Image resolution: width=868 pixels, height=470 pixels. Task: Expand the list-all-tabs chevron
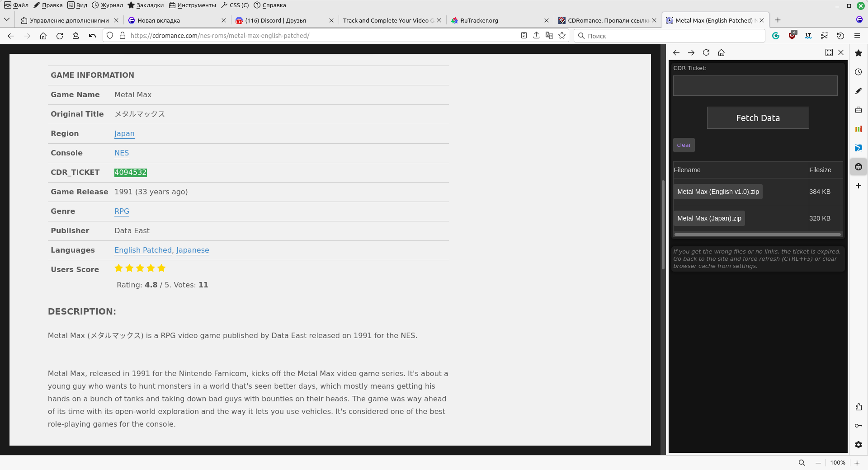click(7, 20)
